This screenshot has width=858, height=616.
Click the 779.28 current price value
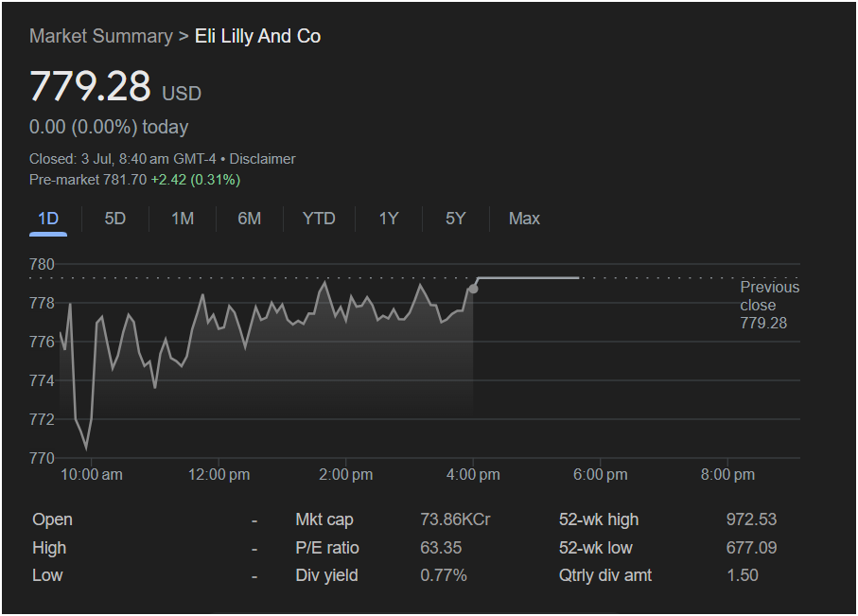90,86
